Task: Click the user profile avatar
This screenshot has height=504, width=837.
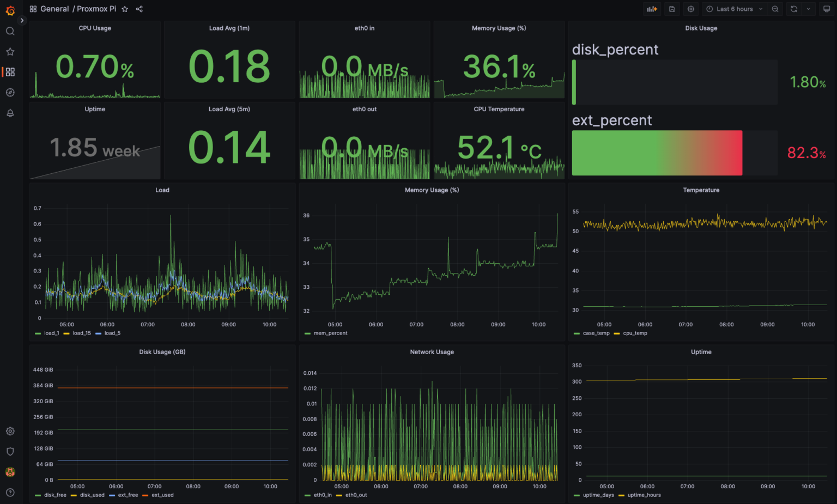Action: pyautogui.click(x=10, y=472)
